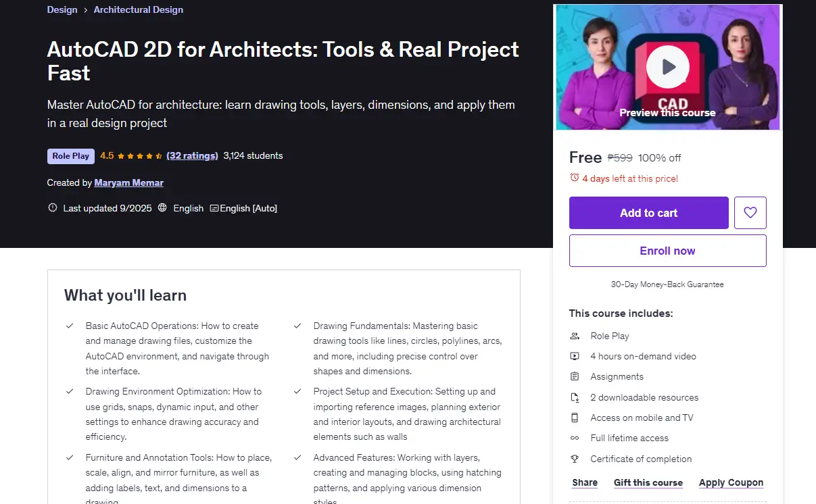Add course to wishlist heart icon
Image resolution: width=816 pixels, height=504 pixels.
click(x=750, y=213)
